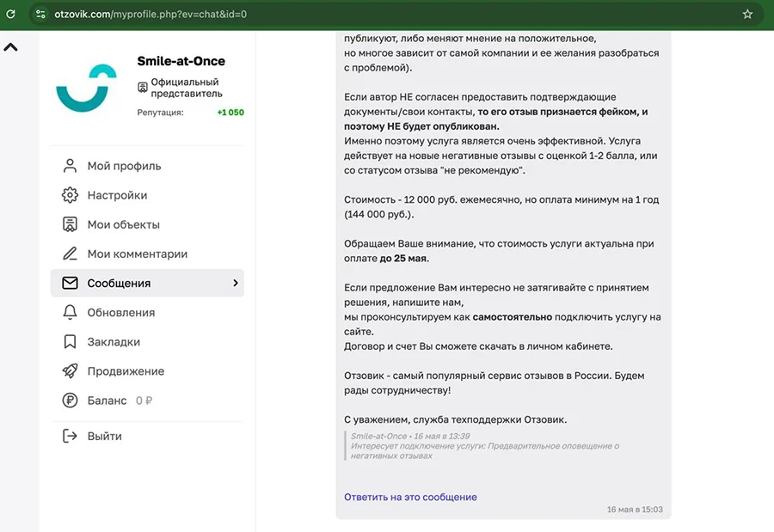The width and height of the screenshot is (774, 532).
Task: Click the bell icon for Обновления
Action: click(x=71, y=312)
